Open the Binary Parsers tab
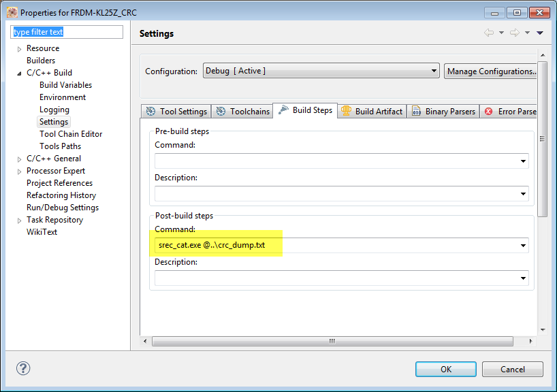557x392 pixels. pyautogui.click(x=443, y=112)
